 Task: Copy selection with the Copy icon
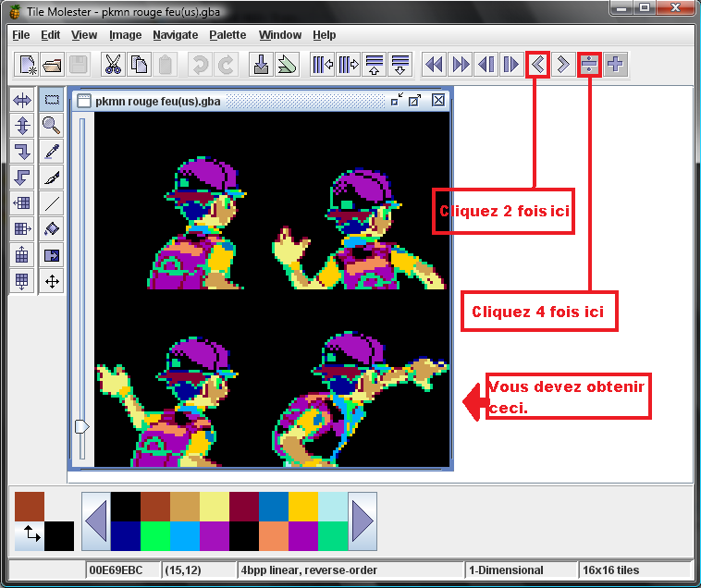click(139, 65)
